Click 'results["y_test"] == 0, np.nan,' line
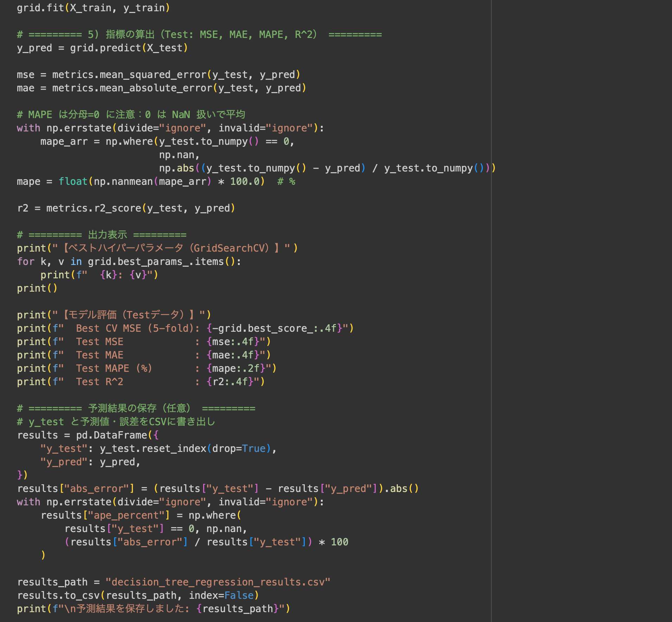 [x=156, y=529]
